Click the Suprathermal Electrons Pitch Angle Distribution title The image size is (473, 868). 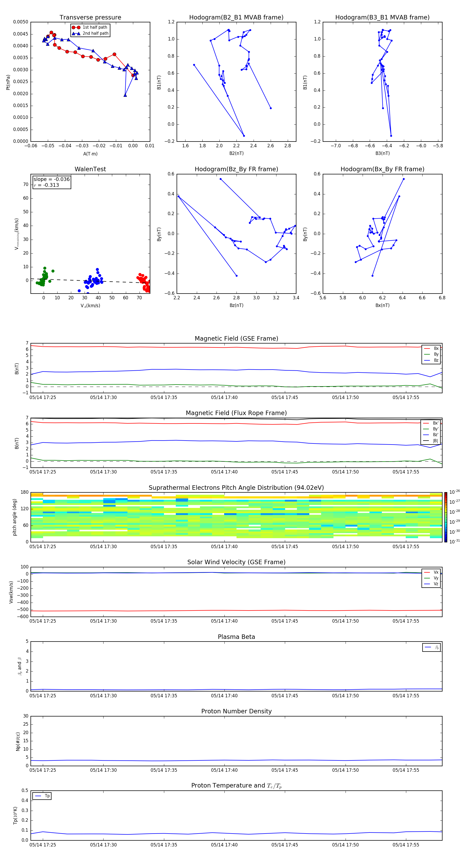click(x=236, y=488)
